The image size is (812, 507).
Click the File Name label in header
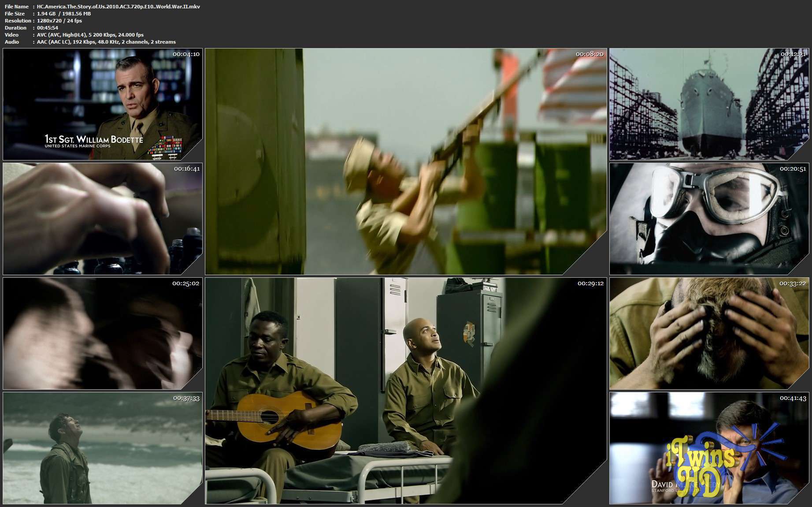17,7
